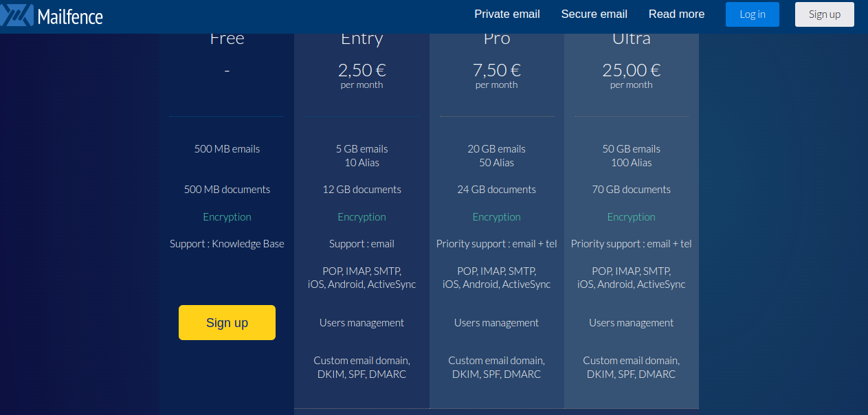Viewport: 868px width, 415px height.
Task: Click "Users management" under Entry plan
Action: pyautogui.click(x=361, y=323)
